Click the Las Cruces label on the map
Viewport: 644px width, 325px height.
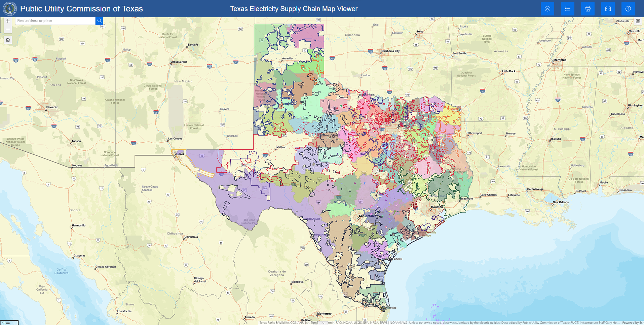[x=175, y=139]
